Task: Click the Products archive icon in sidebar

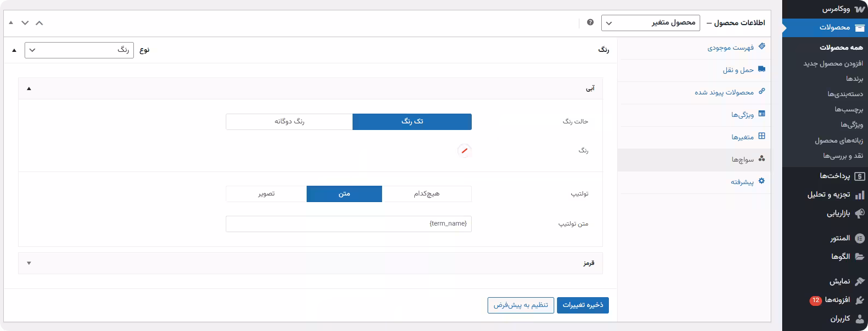Action: (x=860, y=27)
